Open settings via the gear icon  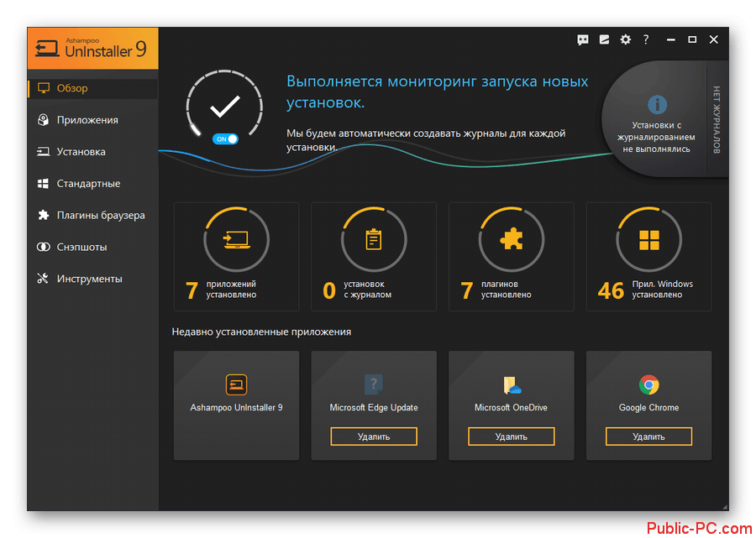tap(625, 39)
